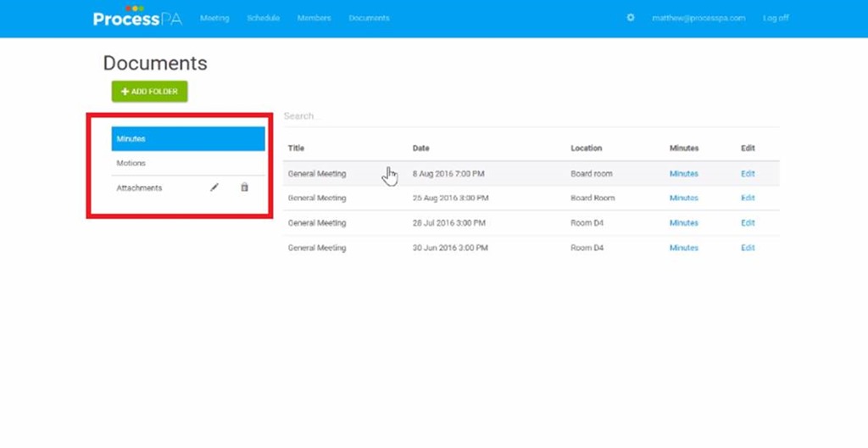Select the Motions folder
Image resolution: width=868 pixels, height=448 pixels.
131,163
